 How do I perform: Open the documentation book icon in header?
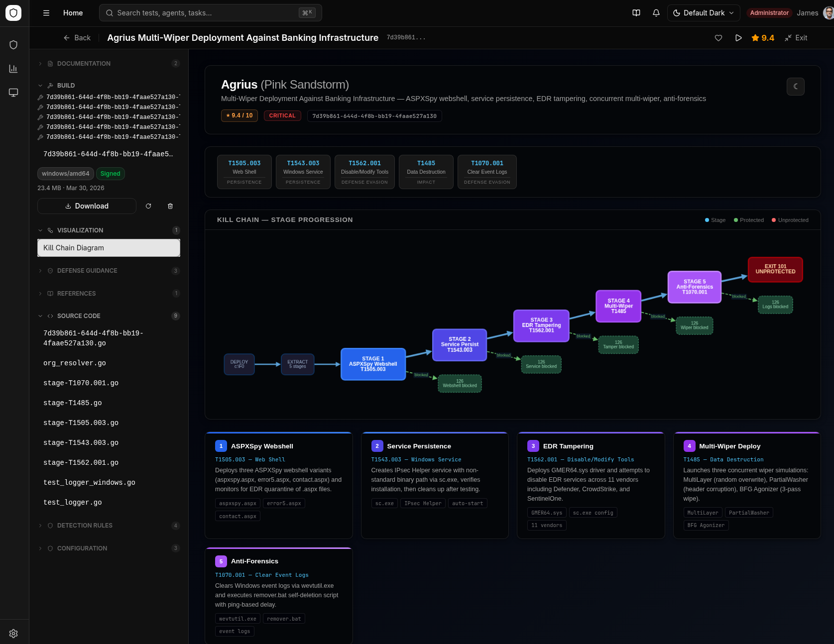[x=636, y=13]
